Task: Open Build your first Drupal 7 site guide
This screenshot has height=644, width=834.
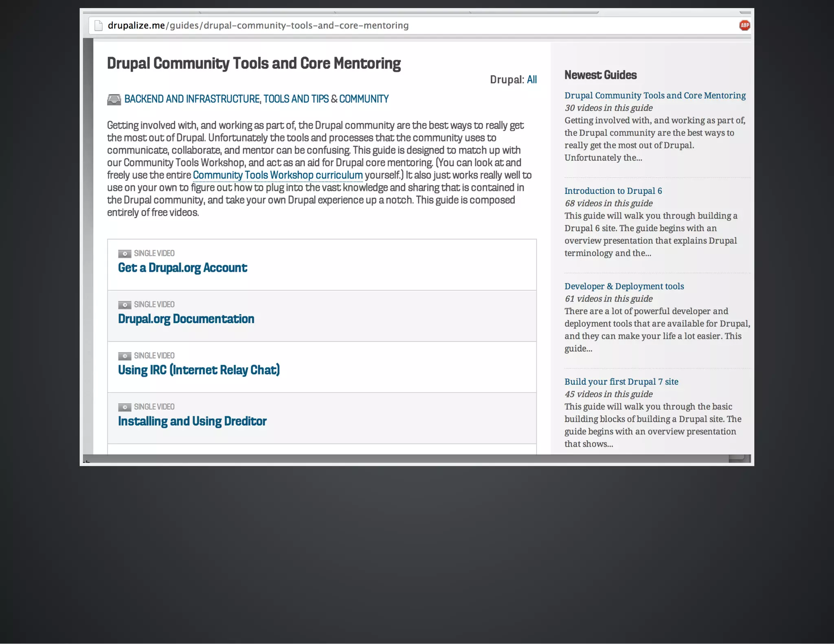Action: click(x=621, y=382)
